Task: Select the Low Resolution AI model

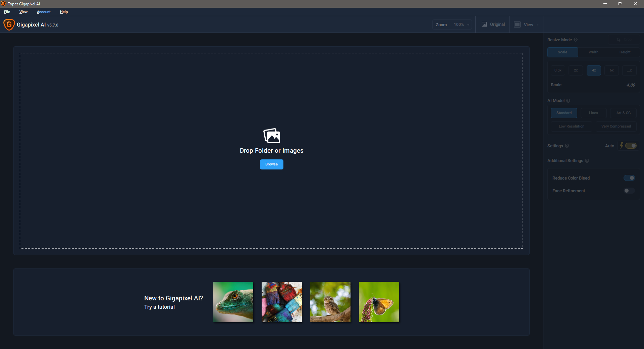Action: tap(571, 127)
